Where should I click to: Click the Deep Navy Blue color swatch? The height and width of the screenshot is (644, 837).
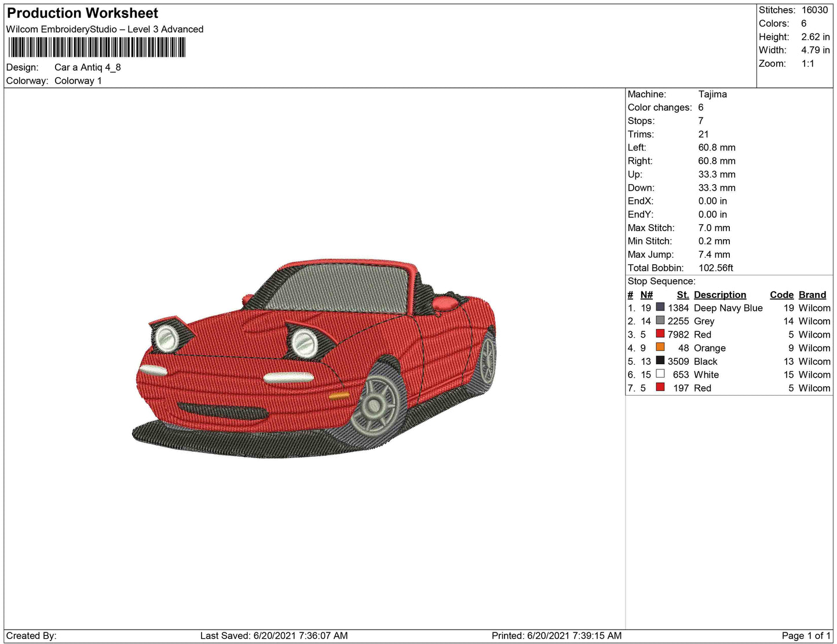point(660,307)
